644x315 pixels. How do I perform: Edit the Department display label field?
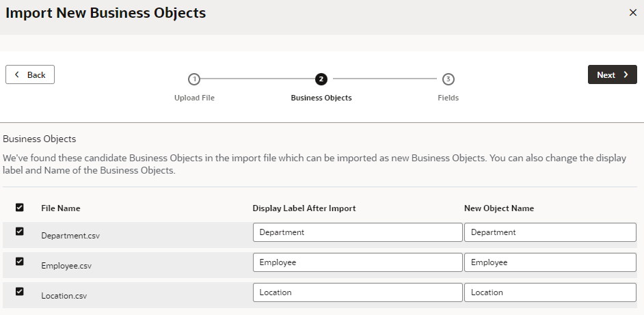[357, 232]
